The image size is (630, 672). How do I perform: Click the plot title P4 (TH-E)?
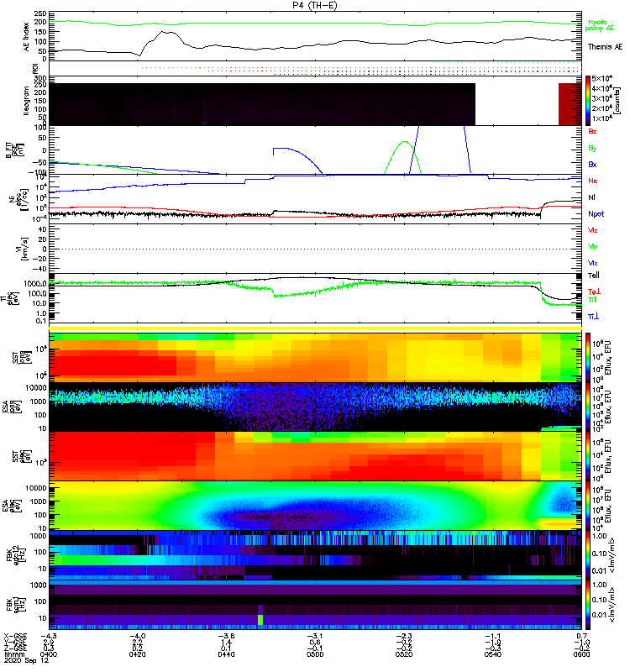click(315, 5)
